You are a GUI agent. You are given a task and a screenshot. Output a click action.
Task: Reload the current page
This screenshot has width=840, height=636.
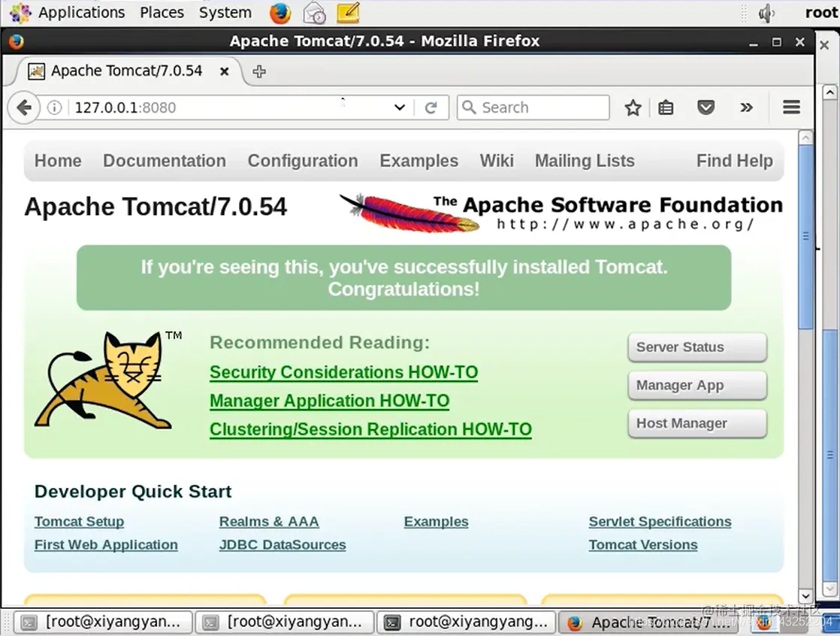431,108
